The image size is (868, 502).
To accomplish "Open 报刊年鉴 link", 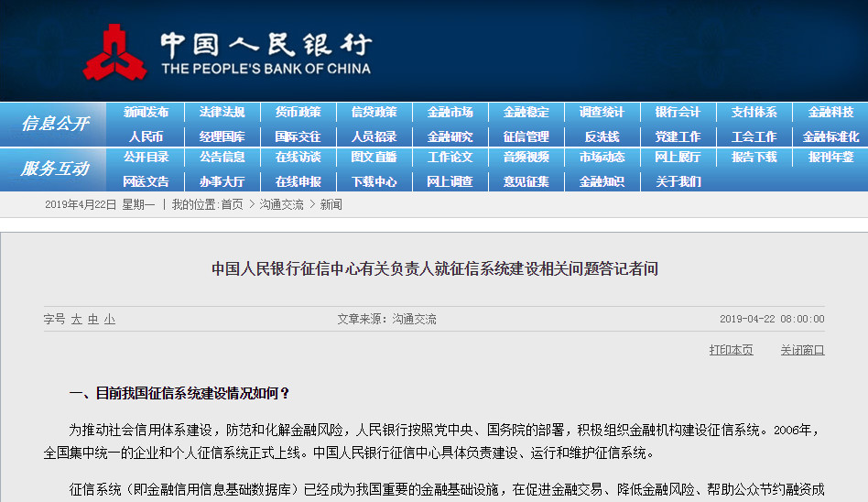I will 830,157.
